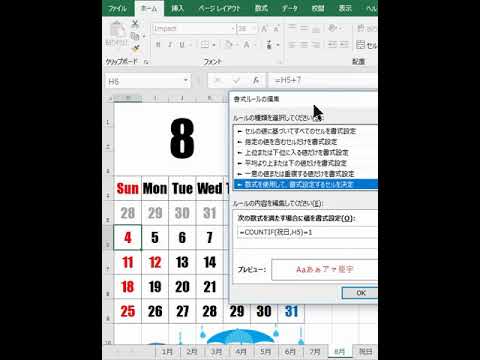Select the Format Painter brush

[x=135, y=49]
